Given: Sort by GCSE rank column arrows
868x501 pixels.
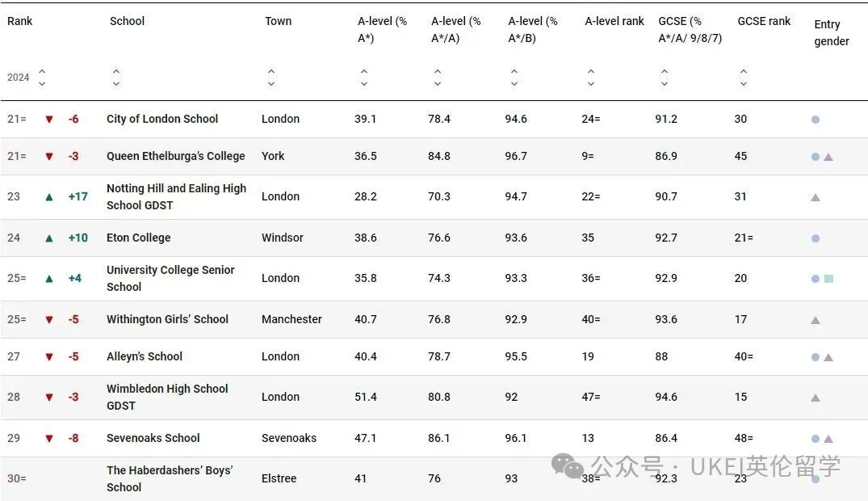Looking at the screenshot, I should point(744,78).
